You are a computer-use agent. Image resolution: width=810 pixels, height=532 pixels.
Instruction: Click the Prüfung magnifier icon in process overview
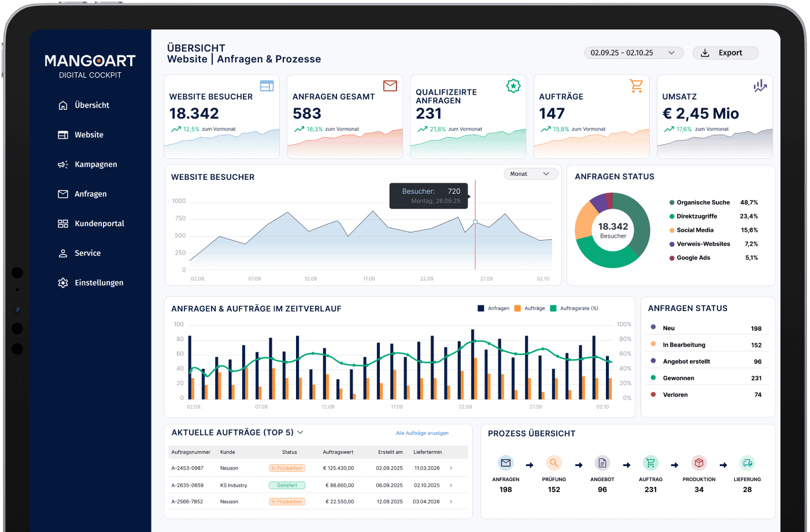pyautogui.click(x=554, y=463)
